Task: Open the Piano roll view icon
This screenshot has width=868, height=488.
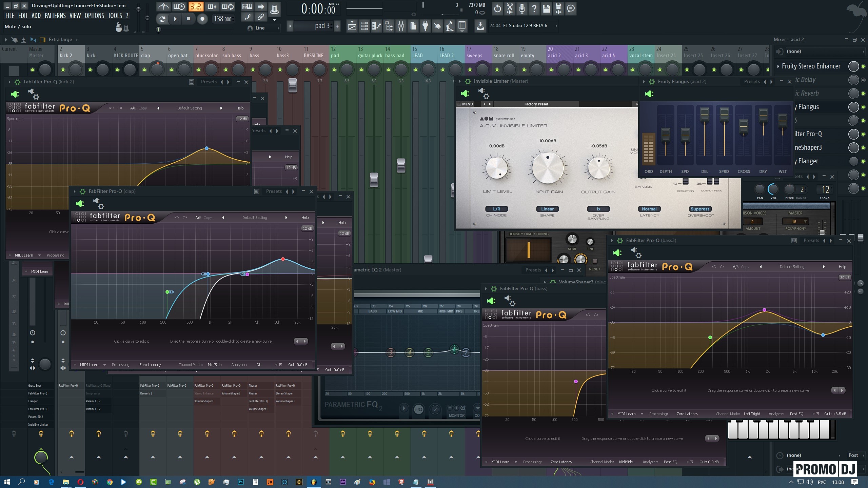Action: (376, 26)
